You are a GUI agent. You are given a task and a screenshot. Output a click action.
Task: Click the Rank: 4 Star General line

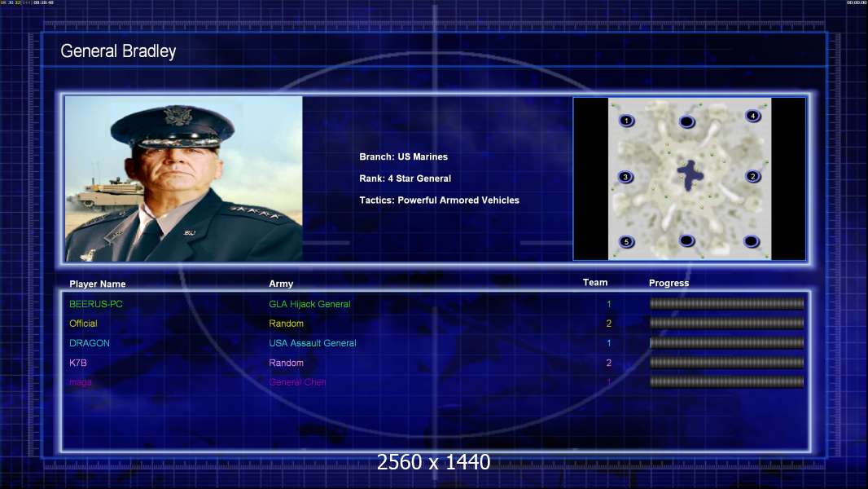point(406,178)
